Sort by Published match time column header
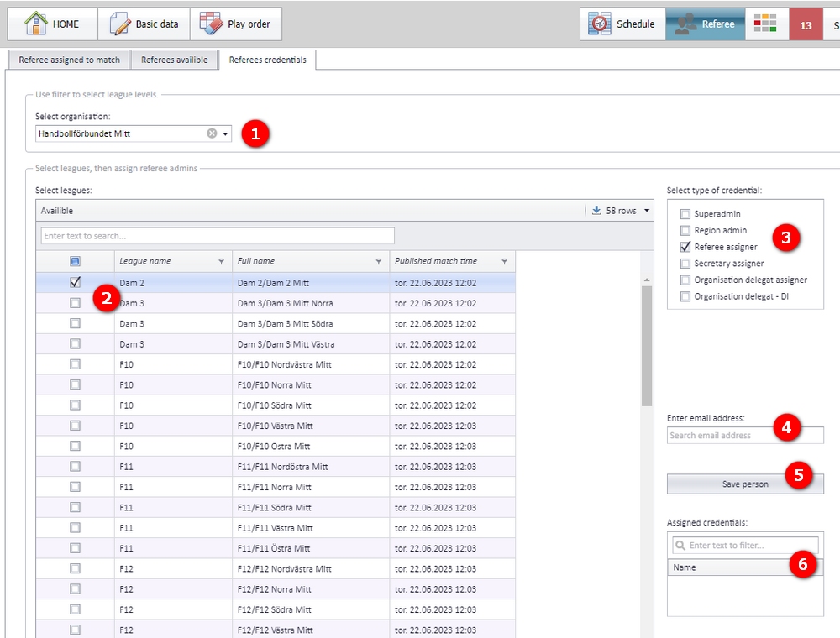 [x=435, y=261]
